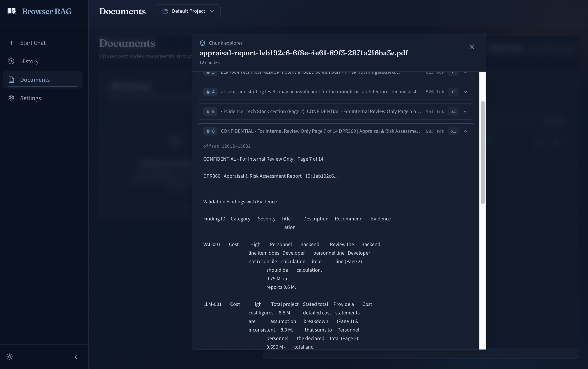Click the '561 tok' token count
This screenshot has height=369, width=588.
coord(435,112)
